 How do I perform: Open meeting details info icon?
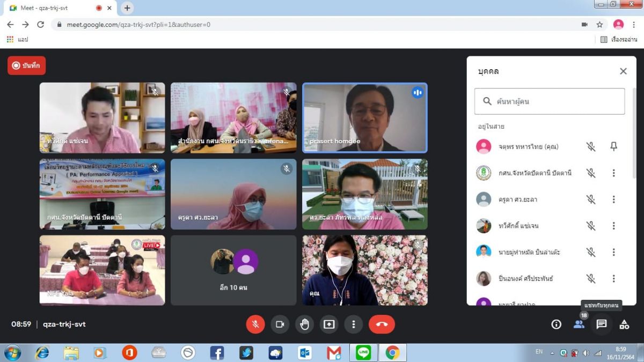[557, 324]
